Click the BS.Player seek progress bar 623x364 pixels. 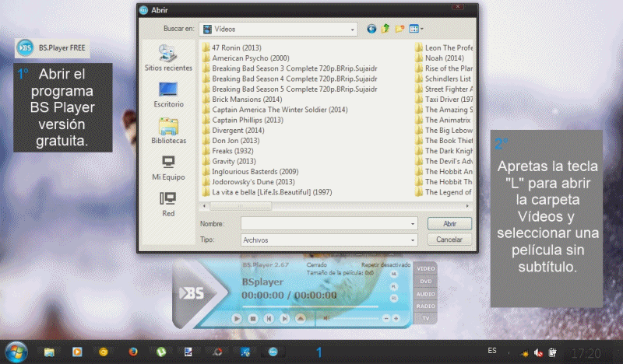[x=311, y=306]
